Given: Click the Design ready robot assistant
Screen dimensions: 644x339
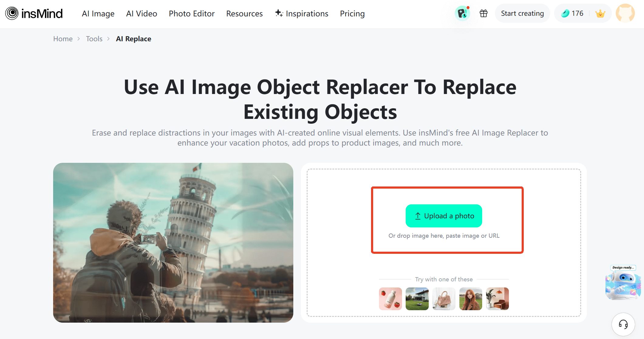Looking at the screenshot, I should tap(623, 283).
